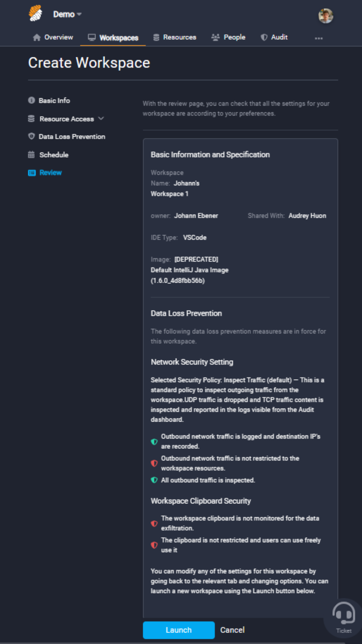The height and width of the screenshot is (644, 362).
Task: Launch the new workspace
Action: point(179,630)
